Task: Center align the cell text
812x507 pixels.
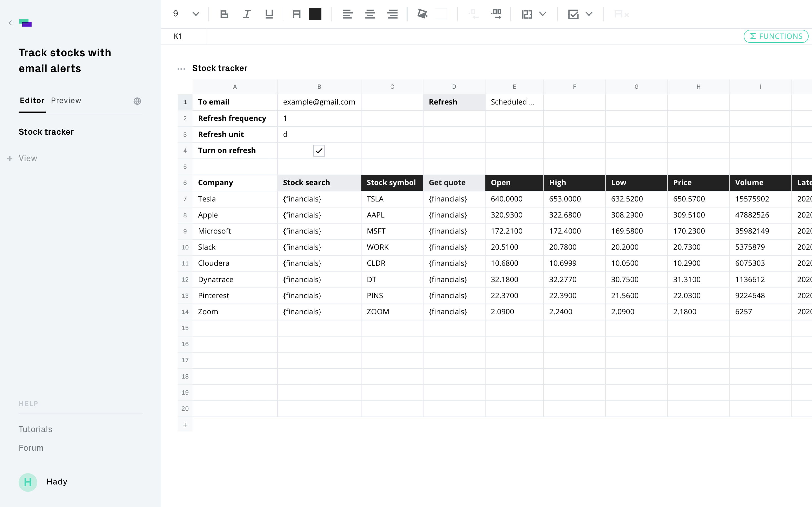Action: coord(370,14)
